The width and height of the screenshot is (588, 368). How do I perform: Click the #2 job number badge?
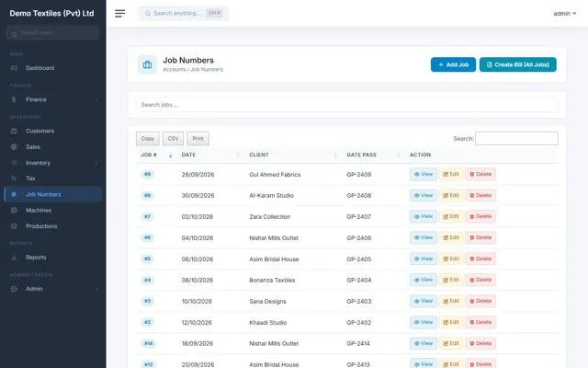pos(147,322)
